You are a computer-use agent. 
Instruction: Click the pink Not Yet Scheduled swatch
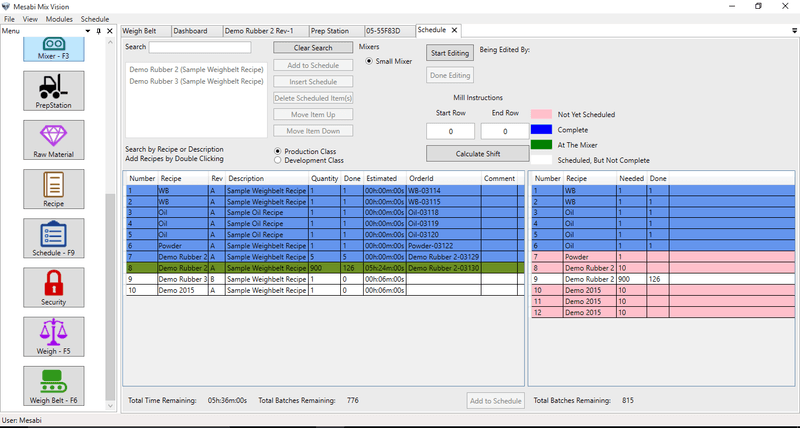(541, 114)
